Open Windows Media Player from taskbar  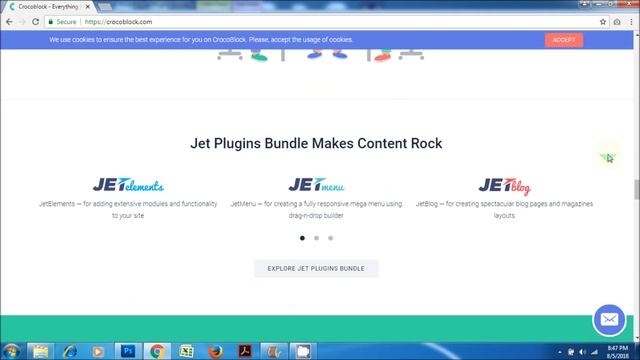tap(98, 351)
